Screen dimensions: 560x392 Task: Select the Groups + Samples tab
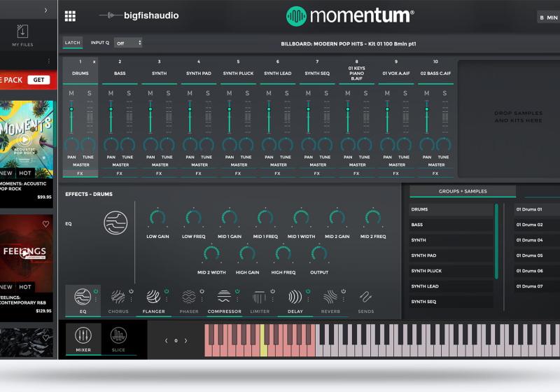click(462, 191)
